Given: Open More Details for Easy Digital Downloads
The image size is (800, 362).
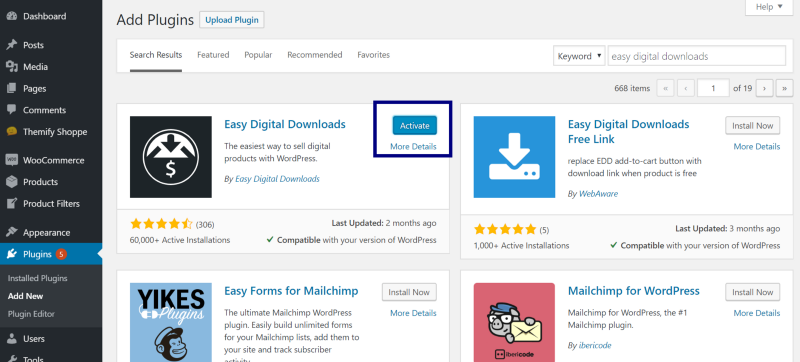Looking at the screenshot, I should 413,147.
